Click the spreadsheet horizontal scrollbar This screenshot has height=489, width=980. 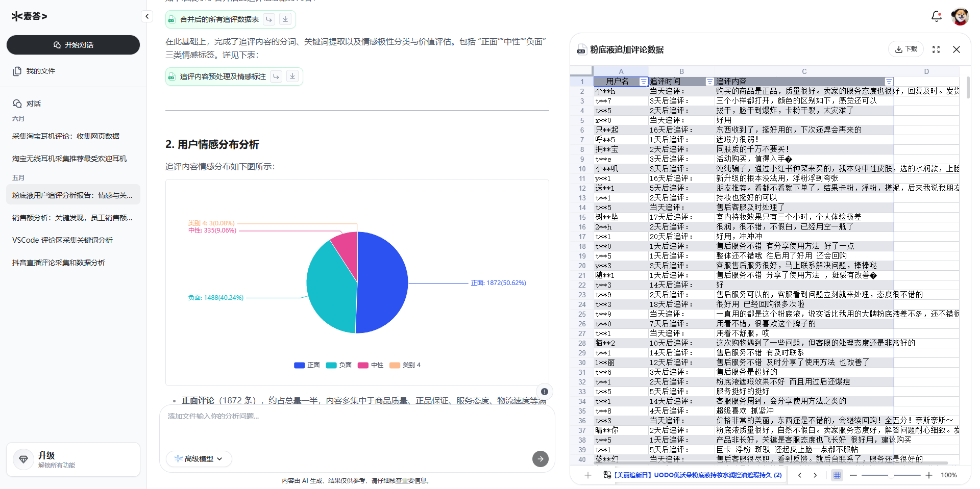771,463
